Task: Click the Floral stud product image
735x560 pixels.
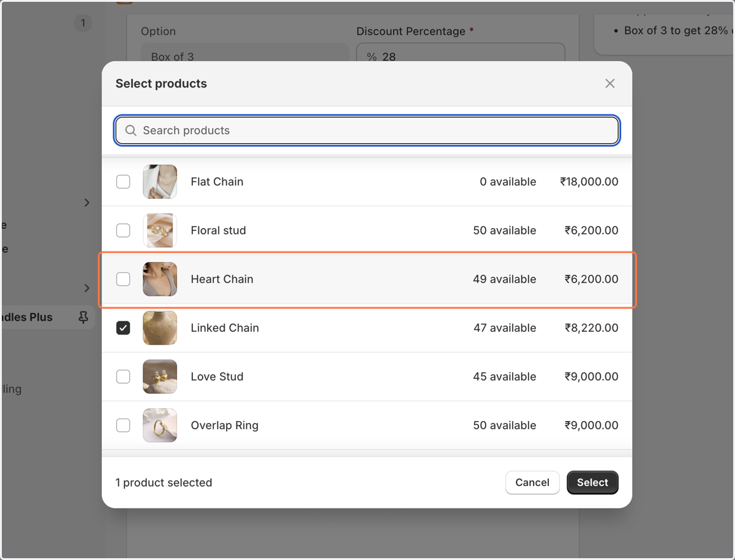Action: click(x=160, y=230)
